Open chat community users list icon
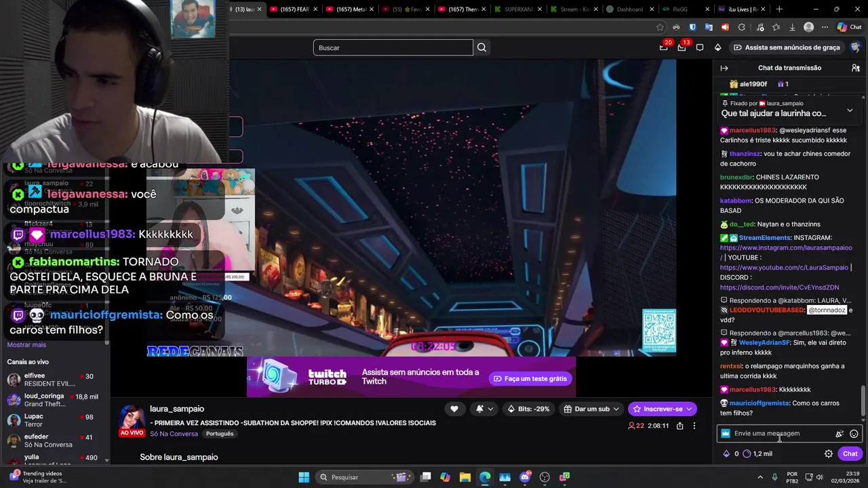The image size is (868, 488). click(x=856, y=68)
